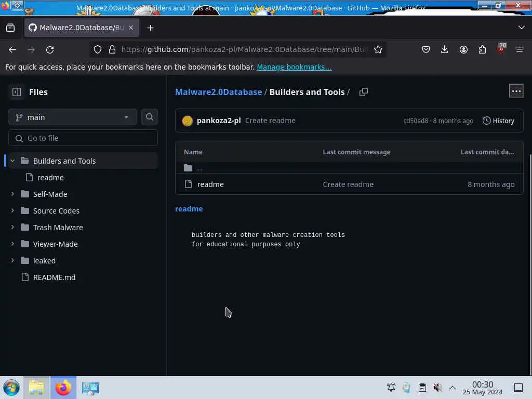The height and width of the screenshot is (399, 532).
Task: Expand the Trash Malware folder
Action: coord(12,228)
